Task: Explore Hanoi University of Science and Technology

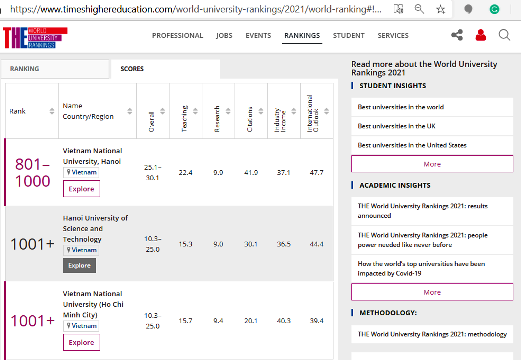Action: 79,265
